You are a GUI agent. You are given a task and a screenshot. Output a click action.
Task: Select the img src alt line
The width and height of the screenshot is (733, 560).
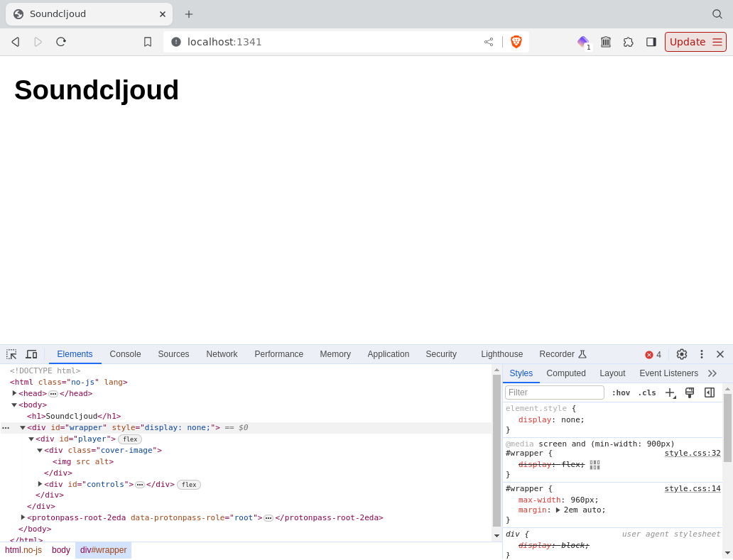(x=83, y=461)
